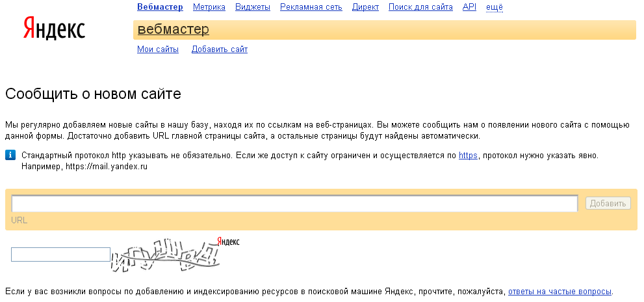
Task: Open ответы на частые вопросы link
Action: (x=560, y=292)
